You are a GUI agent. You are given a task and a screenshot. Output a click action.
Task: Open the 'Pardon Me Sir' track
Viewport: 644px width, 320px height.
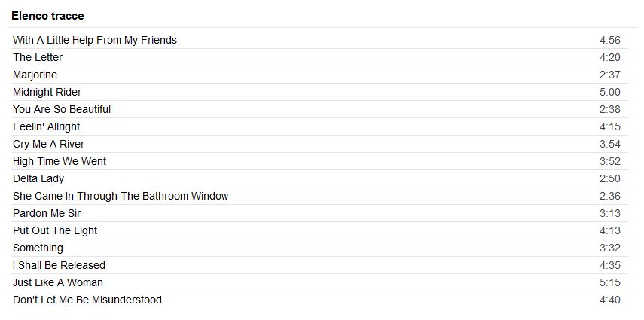coord(47,213)
